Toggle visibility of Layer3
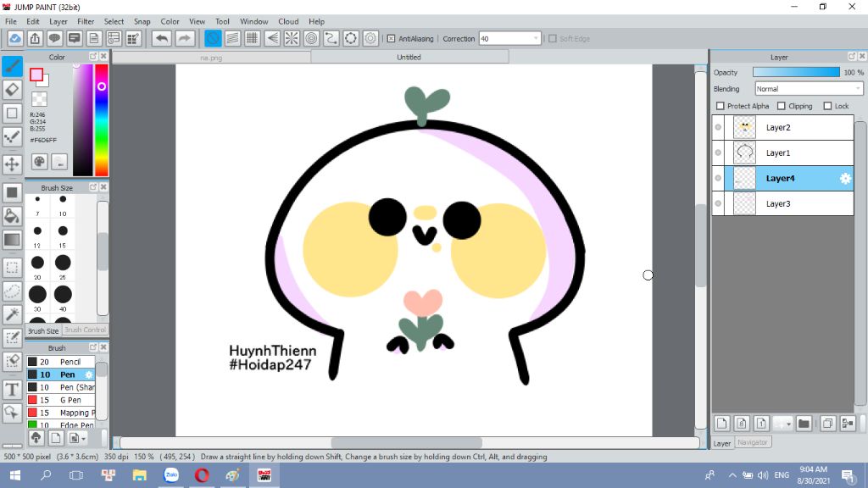868x488 pixels. [718, 203]
